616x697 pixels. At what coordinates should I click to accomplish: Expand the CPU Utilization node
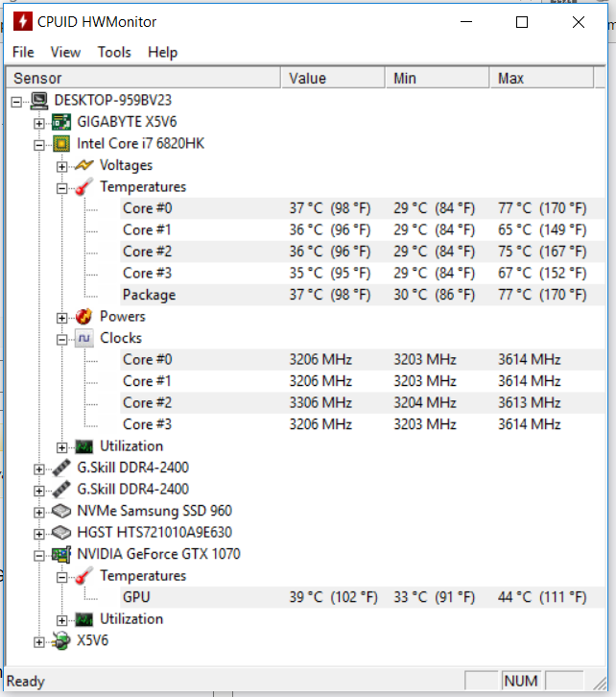tap(61, 447)
